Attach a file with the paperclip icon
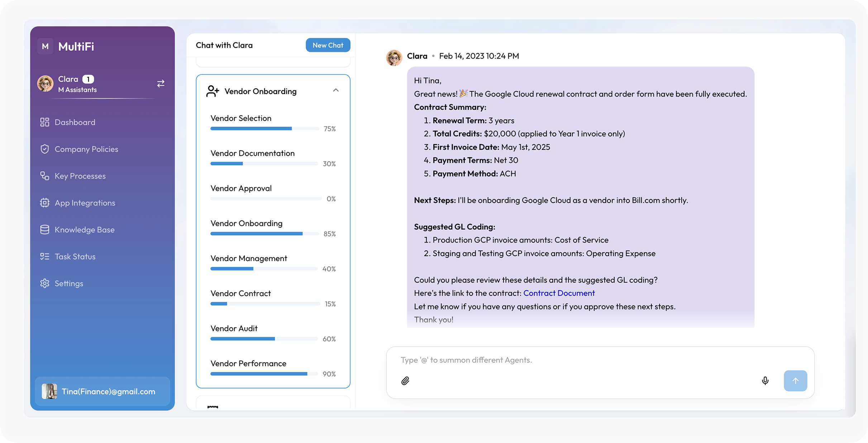The width and height of the screenshot is (868, 443). point(405,381)
